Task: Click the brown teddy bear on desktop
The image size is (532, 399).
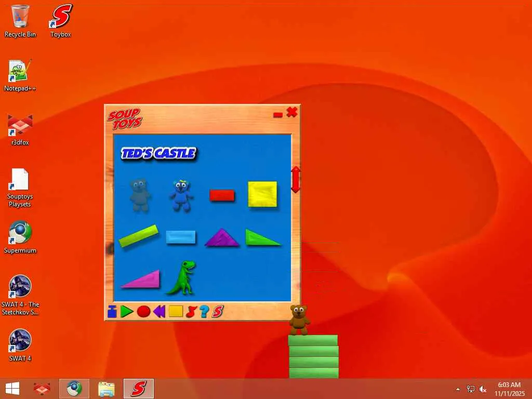Action: tap(299, 320)
